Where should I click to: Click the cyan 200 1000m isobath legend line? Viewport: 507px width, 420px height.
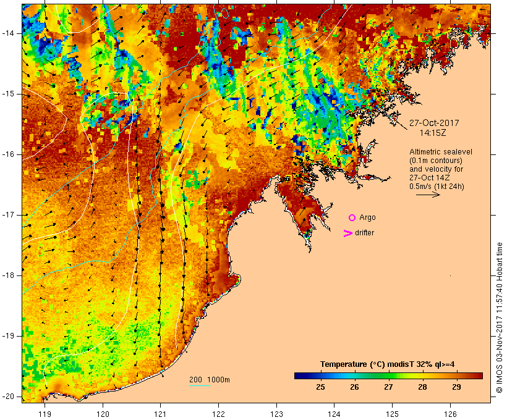[200, 385]
